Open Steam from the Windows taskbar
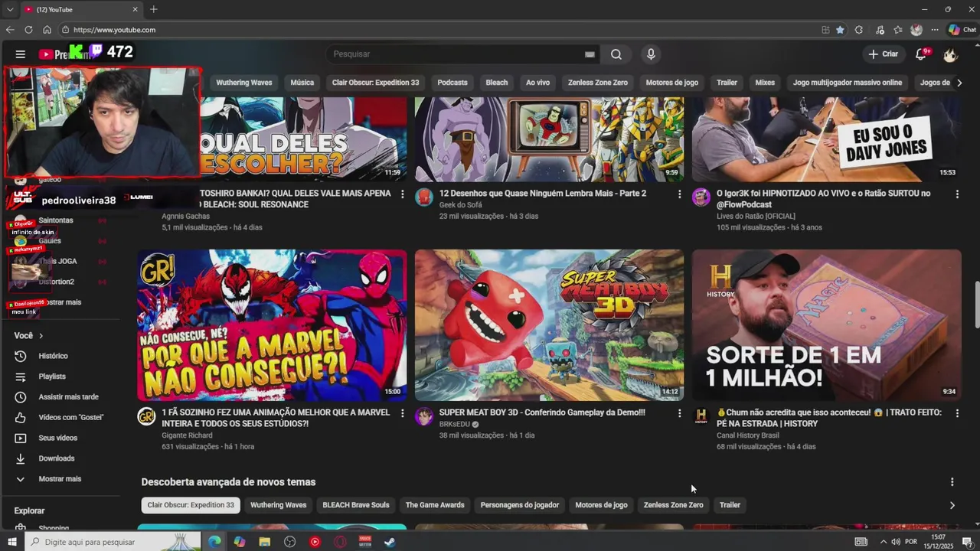The height and width of the screenshot is (551, 980). pos(390,542)
